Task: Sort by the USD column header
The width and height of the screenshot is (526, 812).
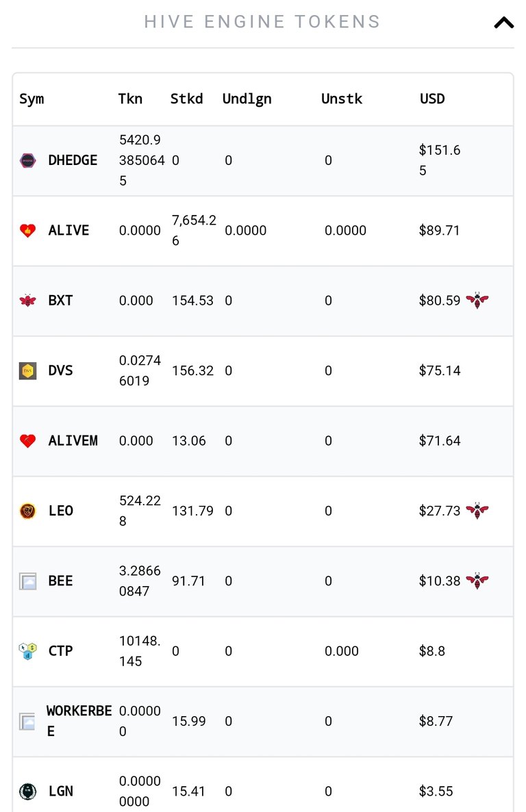Action: [432, 99]
